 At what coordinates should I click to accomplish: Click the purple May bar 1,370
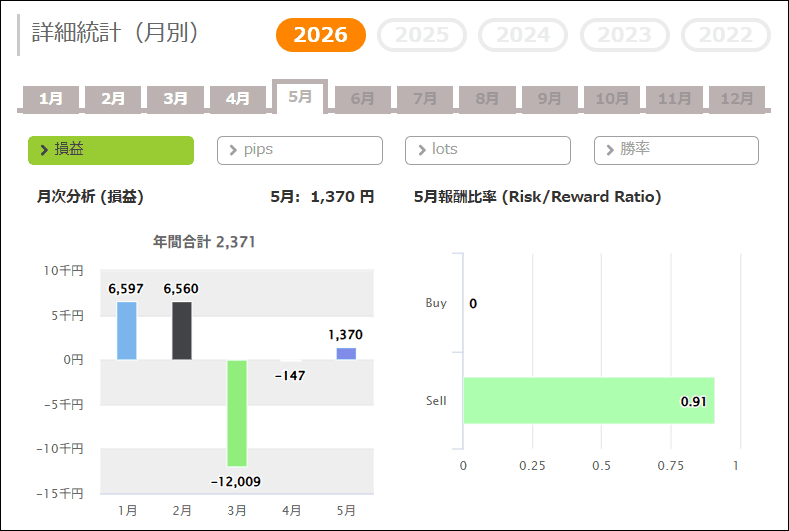(x=346, y=353)
